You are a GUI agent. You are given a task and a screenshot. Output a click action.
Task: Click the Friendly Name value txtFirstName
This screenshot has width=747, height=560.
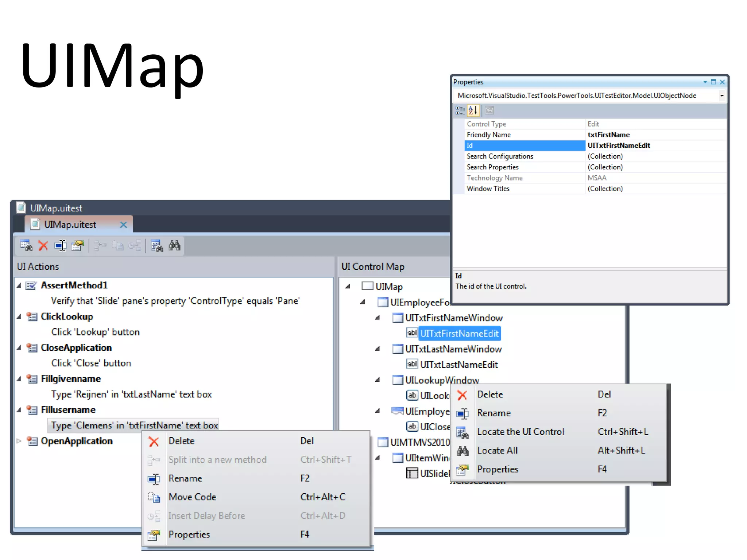[x=608, y=135]
